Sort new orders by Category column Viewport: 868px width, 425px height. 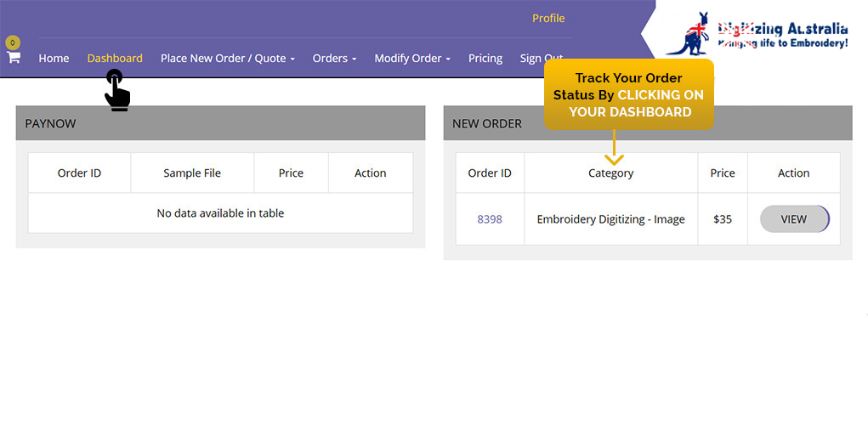click(610, 173)
